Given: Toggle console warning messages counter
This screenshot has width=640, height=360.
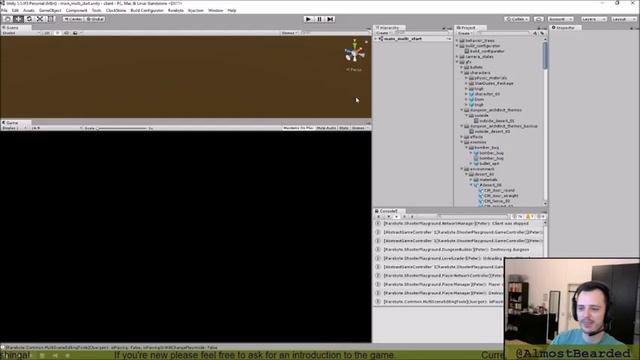Looking at the screenshot, I should click(x=529, y=217).
